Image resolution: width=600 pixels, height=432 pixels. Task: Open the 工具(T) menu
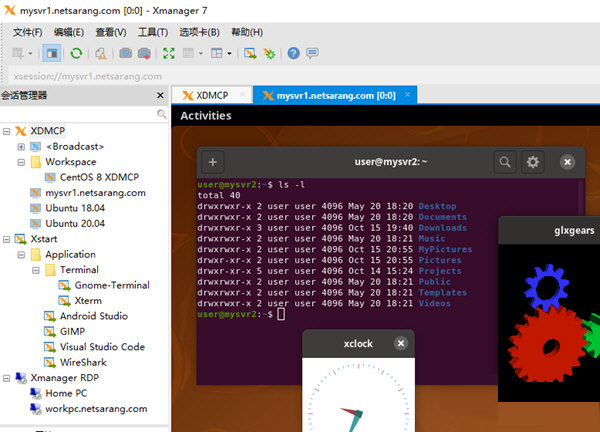point(152,32)
